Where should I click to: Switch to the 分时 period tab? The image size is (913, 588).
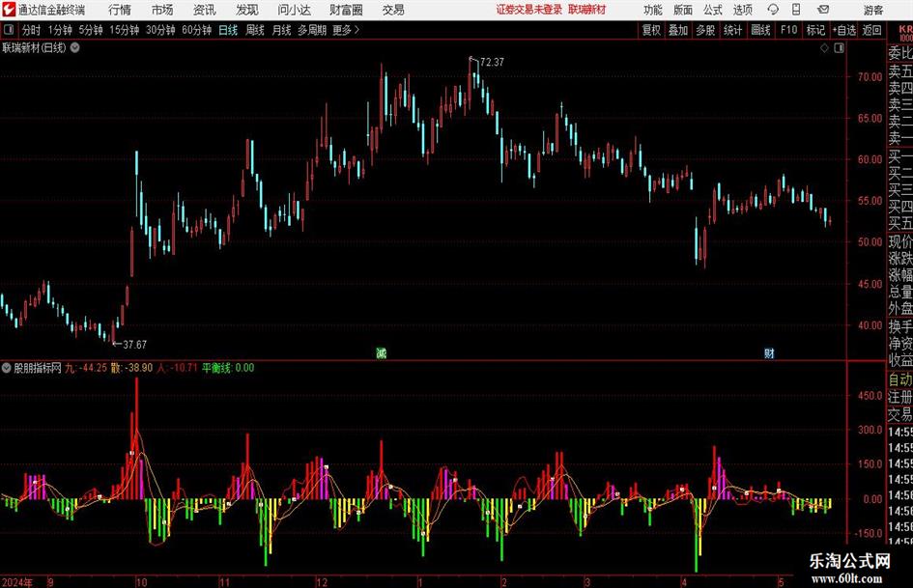pyautogui.click(x=32, y=30)
